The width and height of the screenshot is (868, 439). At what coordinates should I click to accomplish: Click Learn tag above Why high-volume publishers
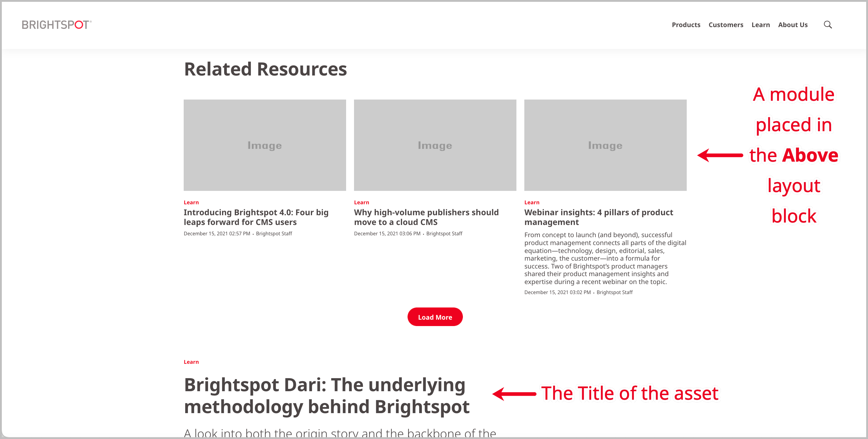tap(361, 202)
